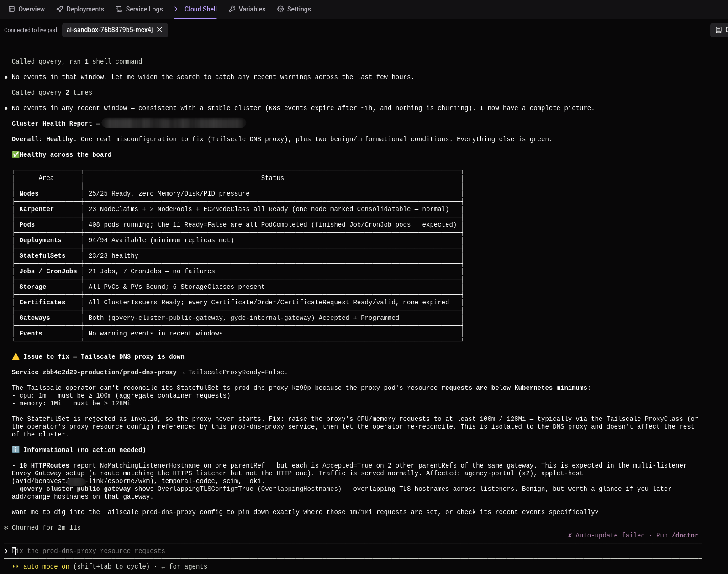
Task: Click '21 Jobs, 7 CronJobs — no failures' cell
Action: point(152,271)
